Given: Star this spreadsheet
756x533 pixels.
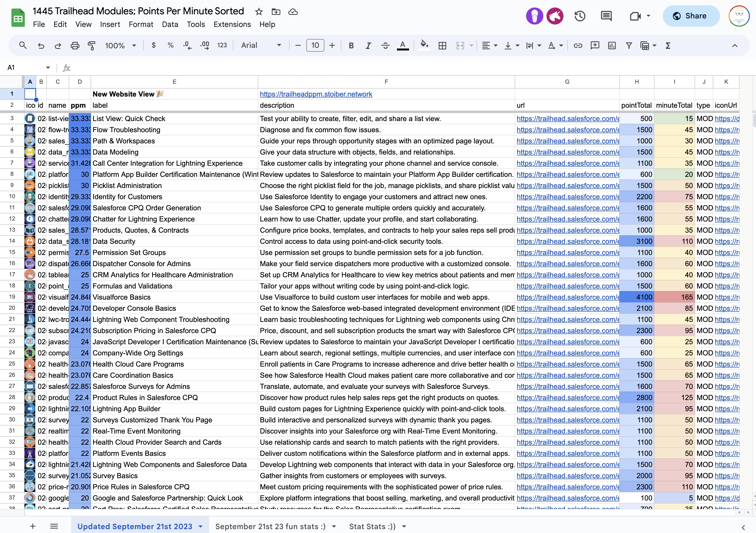Looking at the screenshot, I should coord(259,12).
